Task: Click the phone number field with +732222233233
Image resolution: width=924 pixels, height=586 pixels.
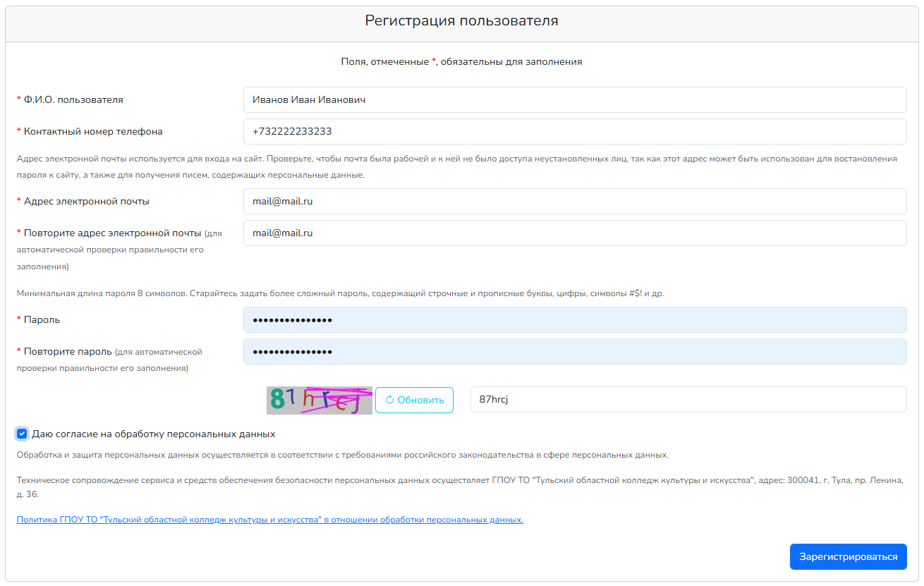Action: [x=574, y=131]
